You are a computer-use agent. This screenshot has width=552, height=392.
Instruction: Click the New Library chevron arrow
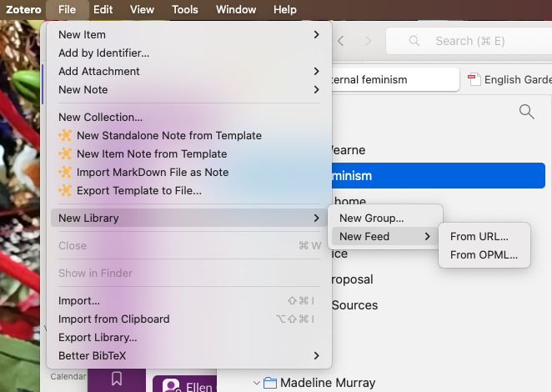tap(316, 218)
